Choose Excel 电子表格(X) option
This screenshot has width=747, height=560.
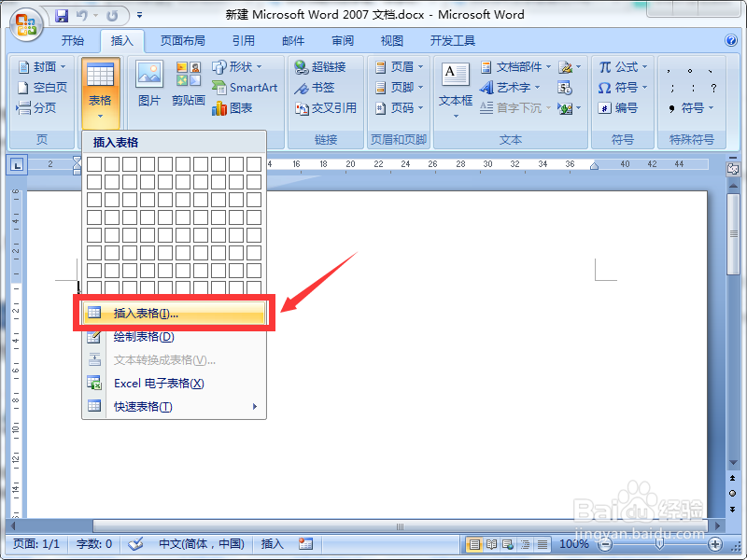(x=175, y=384)
